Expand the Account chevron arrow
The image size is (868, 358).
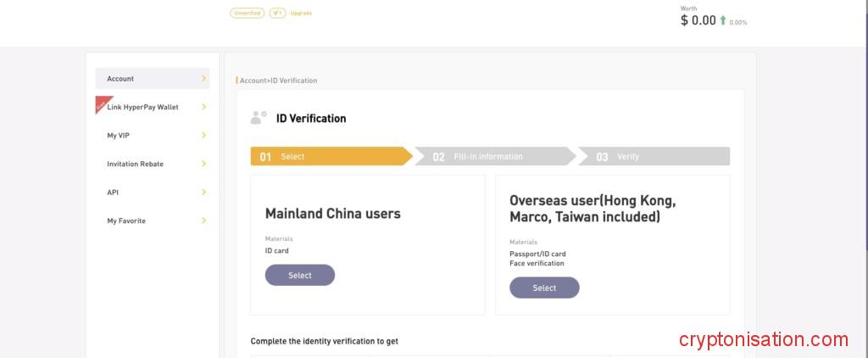203,79
